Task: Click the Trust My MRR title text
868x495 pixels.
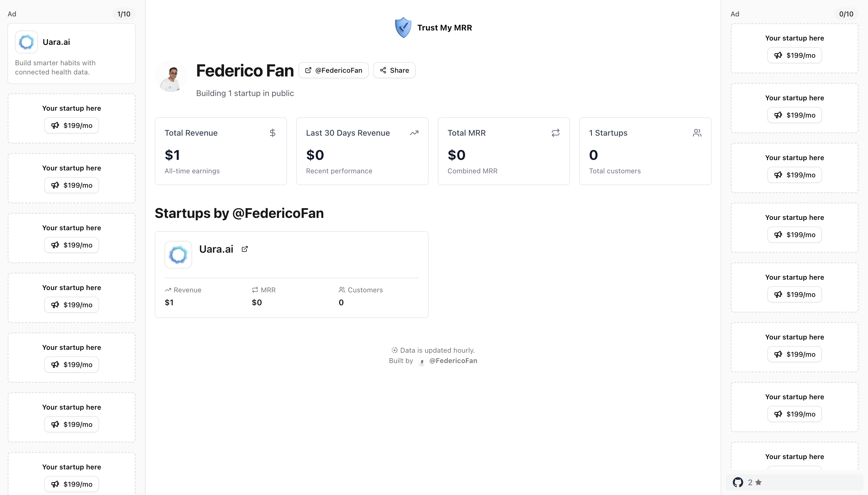Action: (445, 28)
